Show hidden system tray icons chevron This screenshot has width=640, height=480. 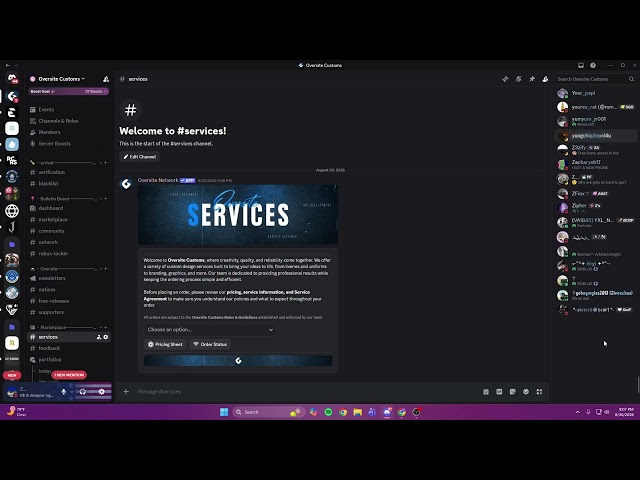coord(578,412)
